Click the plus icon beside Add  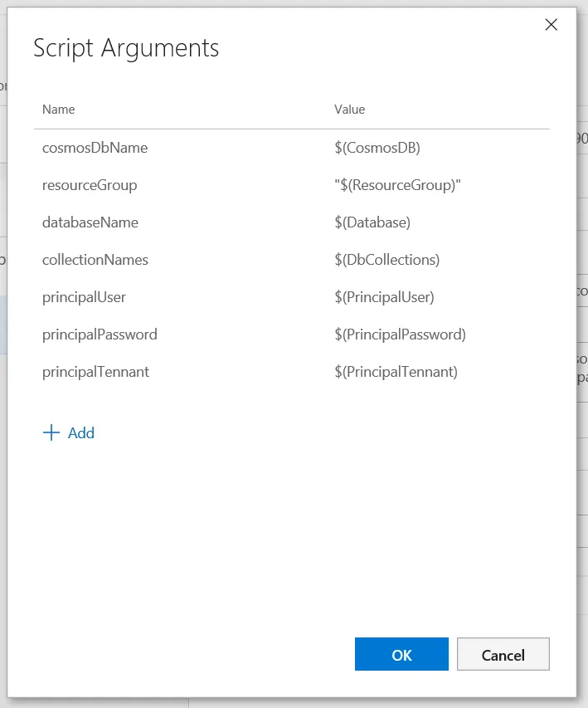51,432
